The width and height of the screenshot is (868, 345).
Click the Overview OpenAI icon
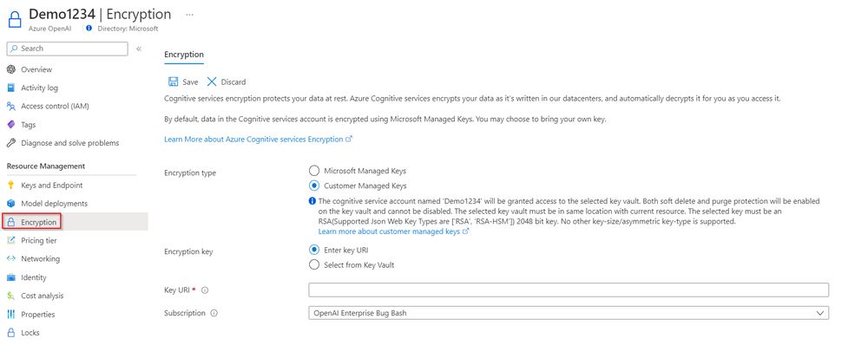click(11, 69)
